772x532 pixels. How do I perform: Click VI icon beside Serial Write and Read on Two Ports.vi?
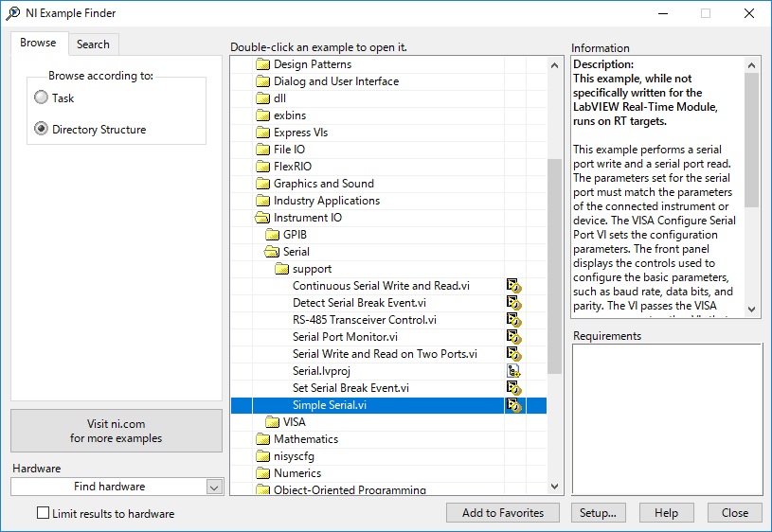(514, 354)
